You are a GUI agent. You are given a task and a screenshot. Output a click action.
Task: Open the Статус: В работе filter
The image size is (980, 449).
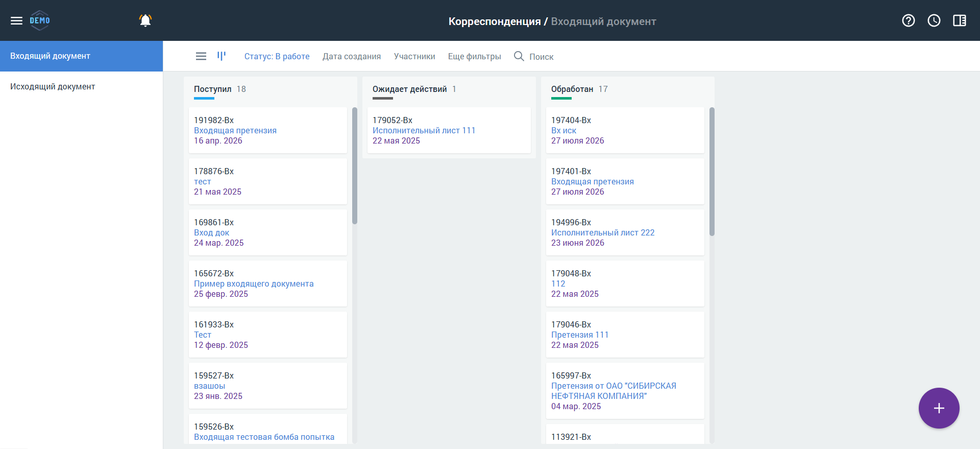coord(277,56)
